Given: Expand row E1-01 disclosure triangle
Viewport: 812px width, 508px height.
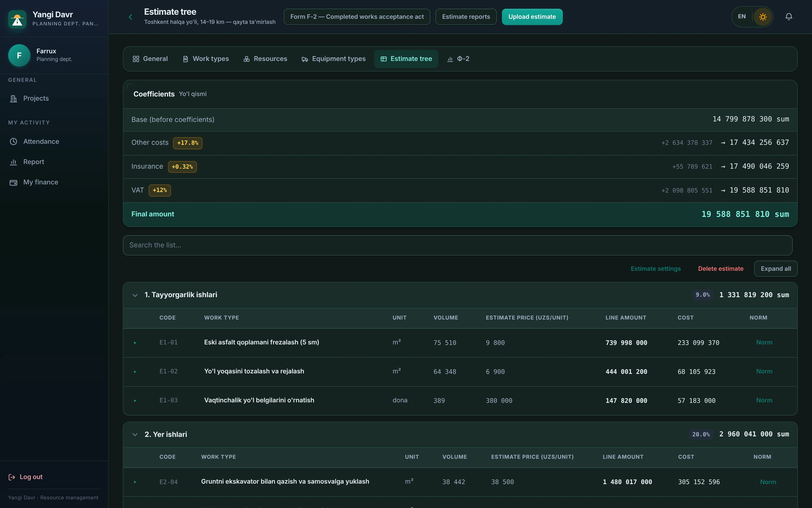Looking at the screenshot, I should [x=135, y=343].
